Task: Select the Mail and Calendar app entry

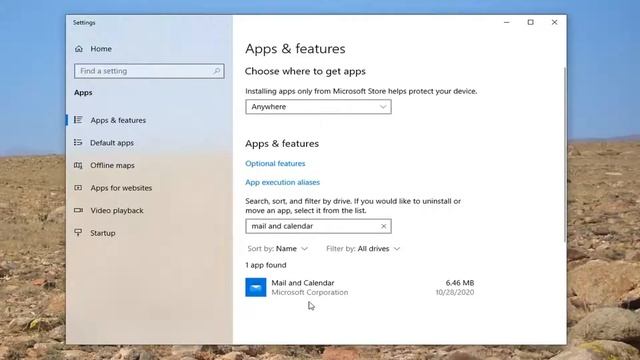Action: pos(360,287)
